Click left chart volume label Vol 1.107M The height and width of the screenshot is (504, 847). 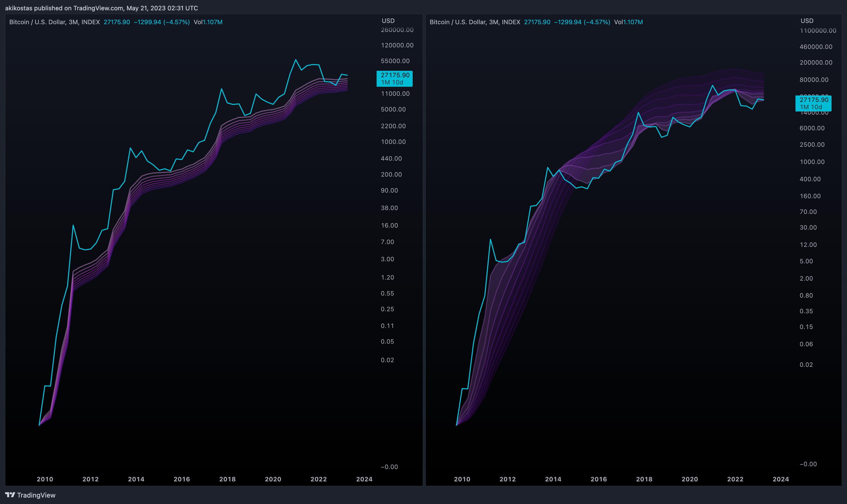208,22
